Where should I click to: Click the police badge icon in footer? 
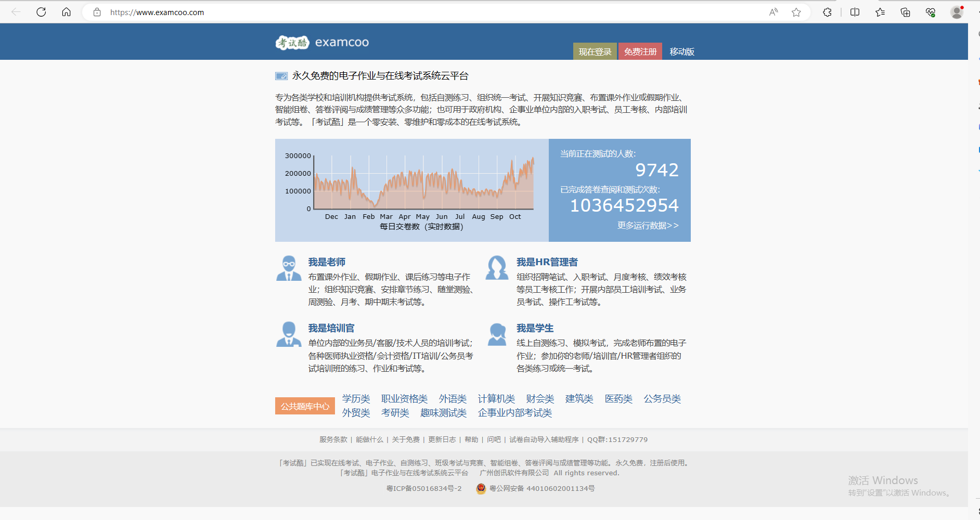[481, 488]
